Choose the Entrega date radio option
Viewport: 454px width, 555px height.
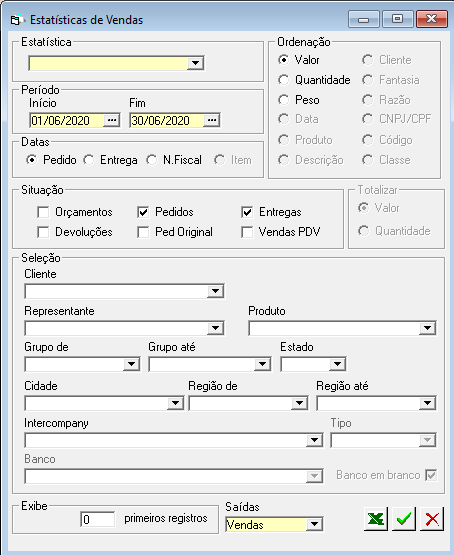[x=88, y=160]
